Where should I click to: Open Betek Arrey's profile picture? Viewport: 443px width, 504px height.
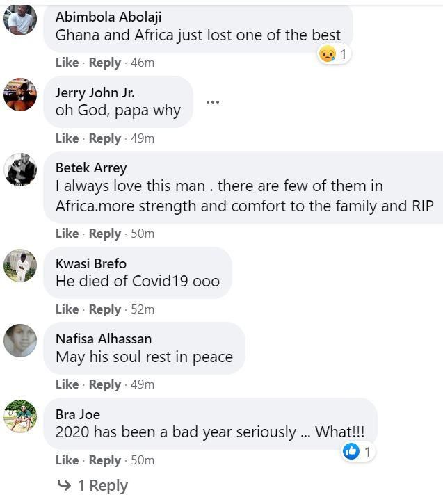20,169
